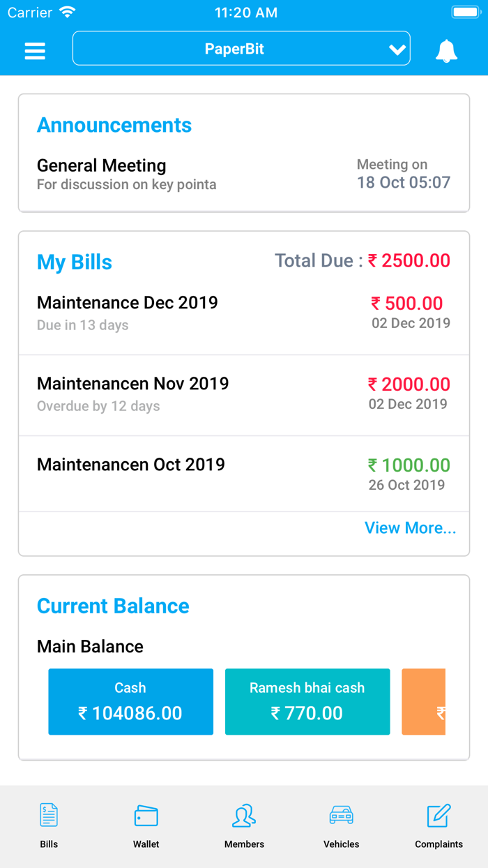This screenshot has height=868, width=488.
Task: Tap the Cash balance card
Action: 130,702
